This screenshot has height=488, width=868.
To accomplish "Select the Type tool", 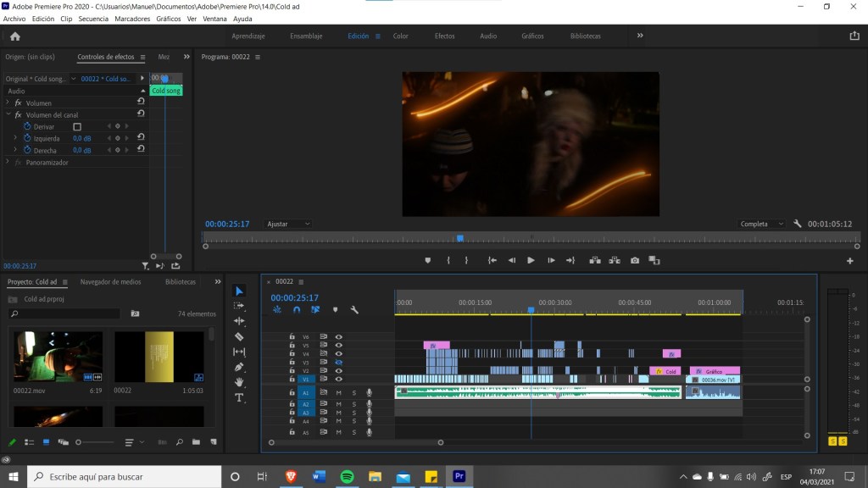I will (239, 397).
